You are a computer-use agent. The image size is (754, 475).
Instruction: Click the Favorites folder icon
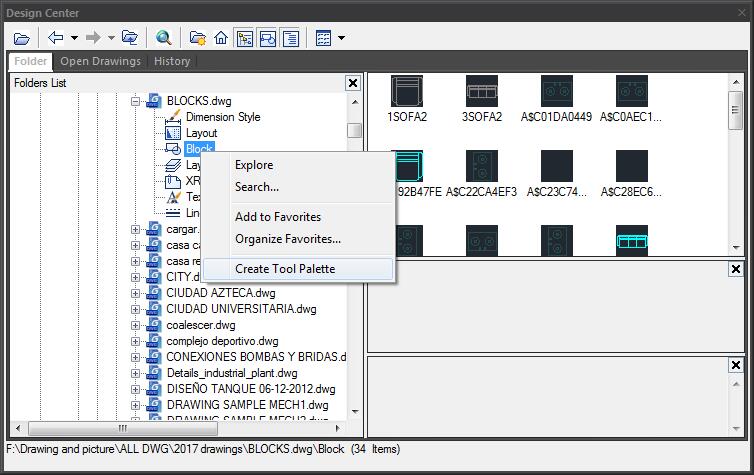(x=198, y=38)
